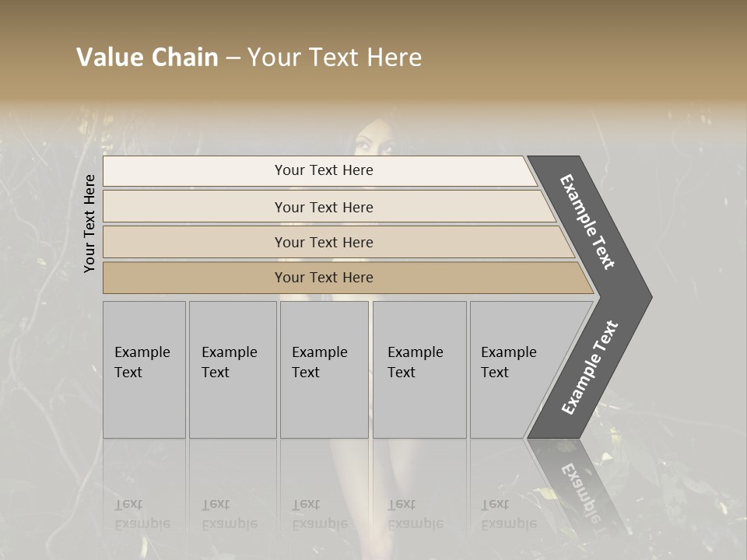This screenshot has width=747, height=560.
Task: Click the reflected chevron arrow text
Action: (x=580, y=488)
